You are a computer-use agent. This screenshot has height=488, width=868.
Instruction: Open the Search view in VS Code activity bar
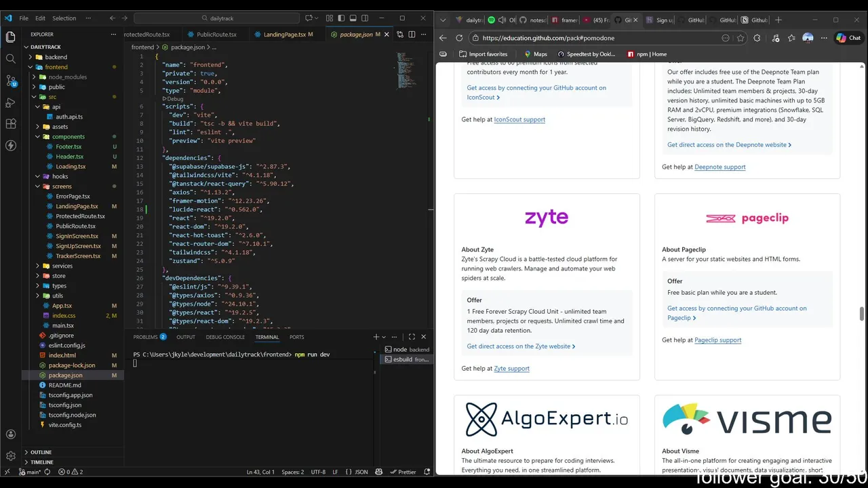tap(11, 58)
